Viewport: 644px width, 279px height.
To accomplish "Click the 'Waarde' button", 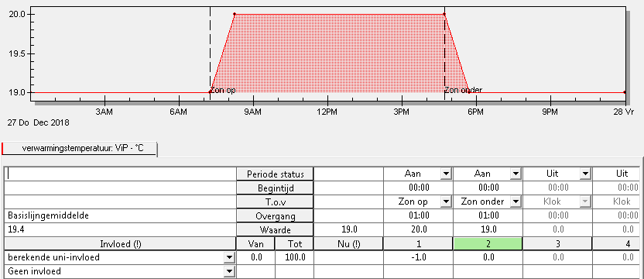I will click(x=276, y=230).
